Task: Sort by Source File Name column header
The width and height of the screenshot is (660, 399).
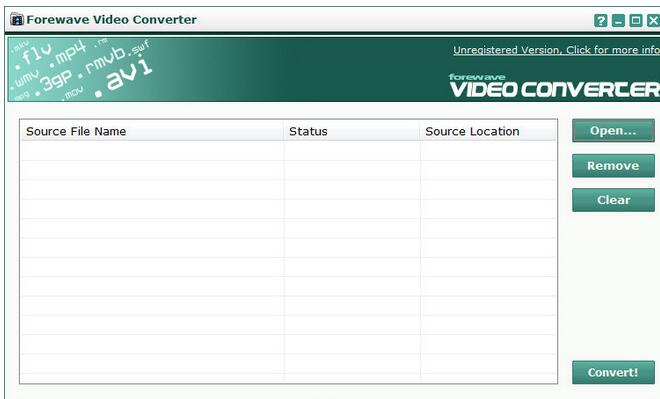Action: [152, 131]
